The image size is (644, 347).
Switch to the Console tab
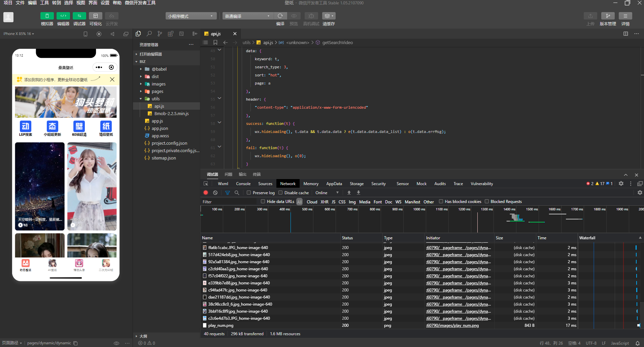[x=243, y=184]
